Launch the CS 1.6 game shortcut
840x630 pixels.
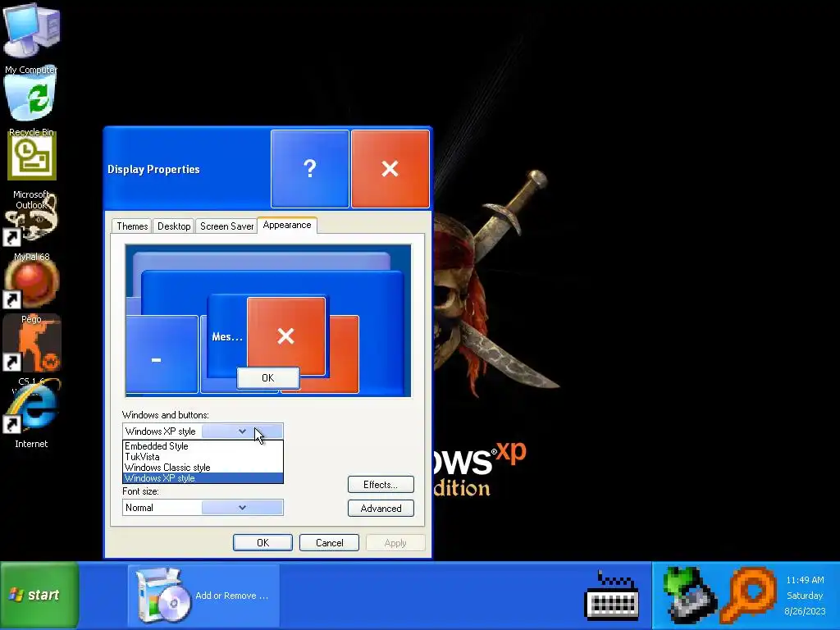click(x=31, y=343)
